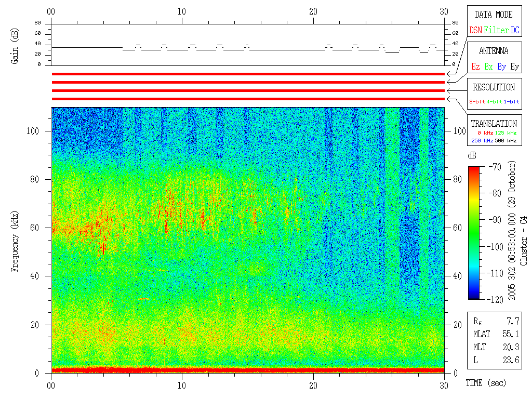Click the 10 label on top time axis

tap(182, 11)
